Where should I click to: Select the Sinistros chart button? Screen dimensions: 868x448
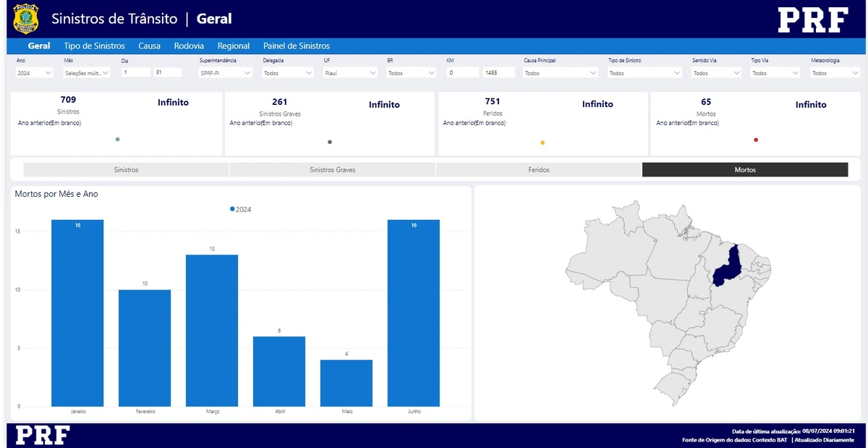(126, 170)
